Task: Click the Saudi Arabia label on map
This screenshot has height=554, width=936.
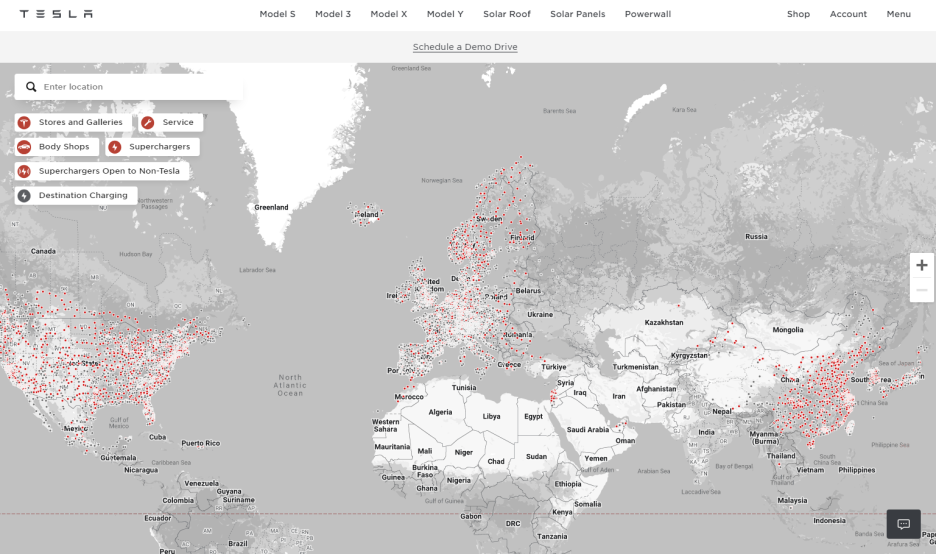Action: click(587, 429)
